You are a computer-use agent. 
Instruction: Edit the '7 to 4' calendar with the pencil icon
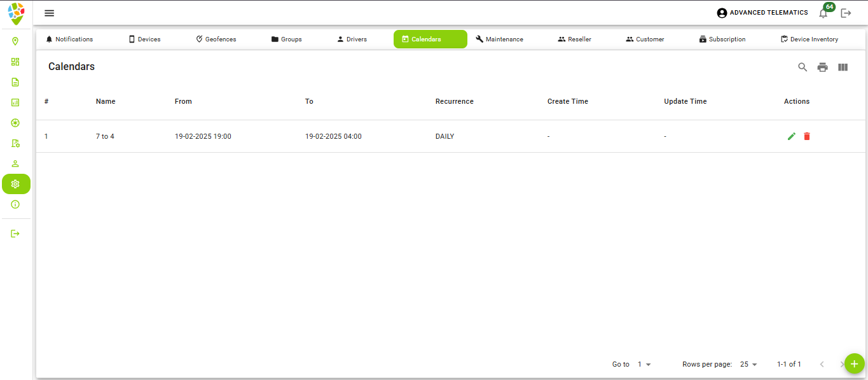coord(791,136)
